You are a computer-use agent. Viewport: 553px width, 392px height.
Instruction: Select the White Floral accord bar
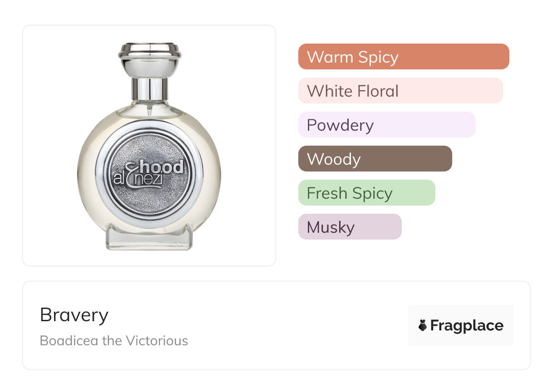click(400, 91)
